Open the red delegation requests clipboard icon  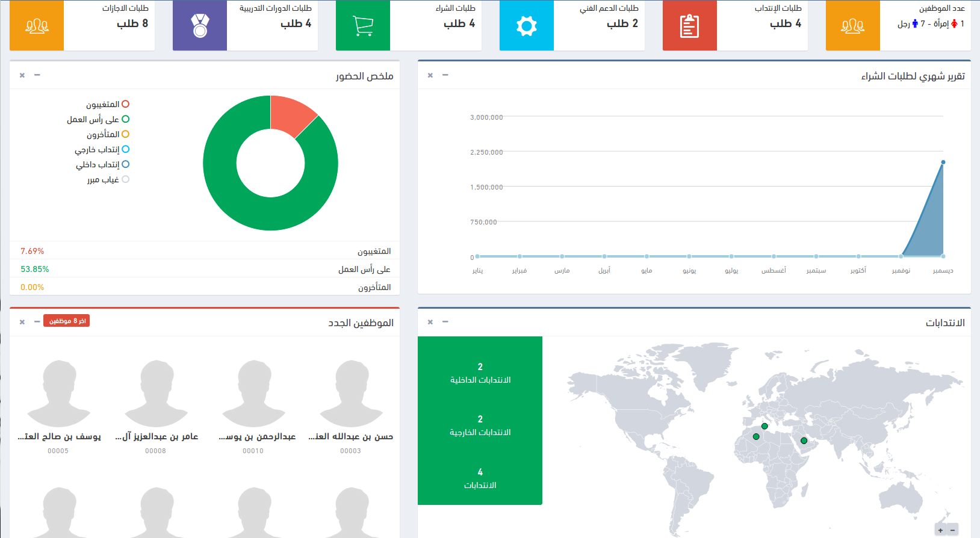click(x=689, y=26)
